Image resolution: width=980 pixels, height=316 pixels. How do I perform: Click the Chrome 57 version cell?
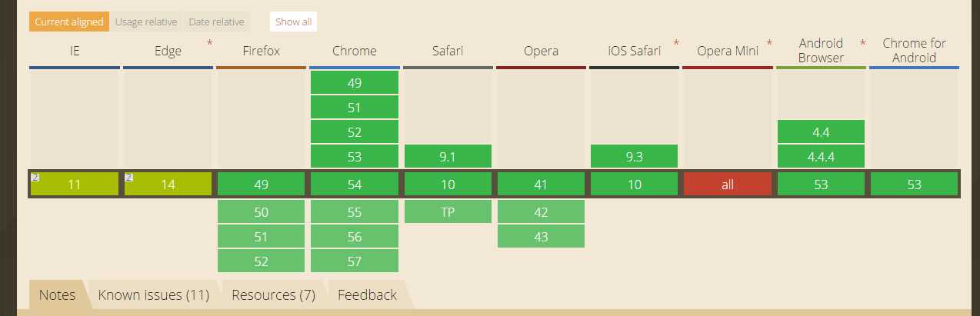coord(355,261)
